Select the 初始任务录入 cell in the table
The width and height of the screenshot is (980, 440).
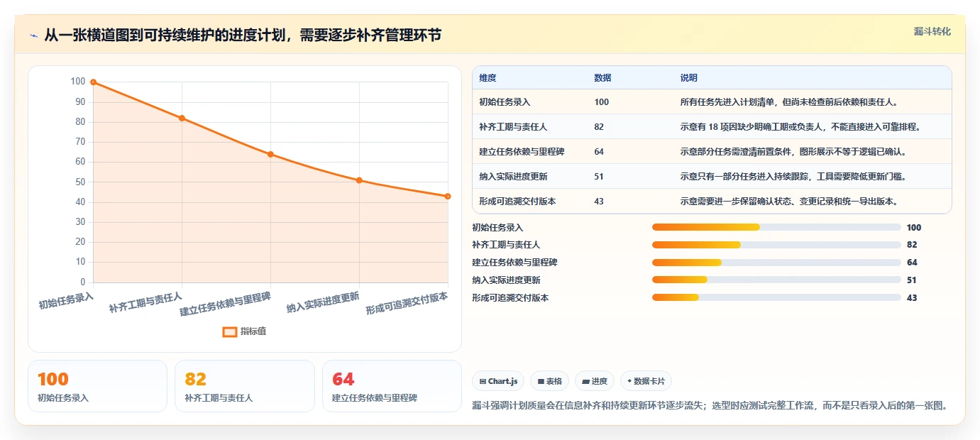pyautogui.click(x=505, y=102)
